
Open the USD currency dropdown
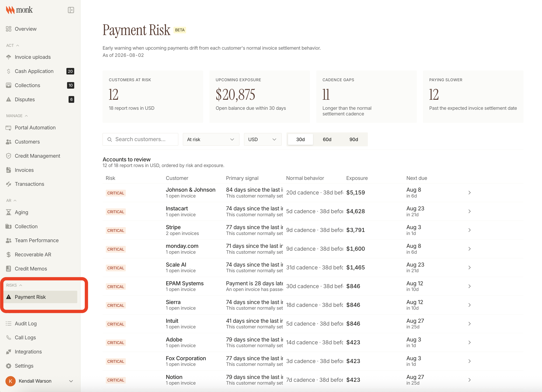tap(263, 139)
